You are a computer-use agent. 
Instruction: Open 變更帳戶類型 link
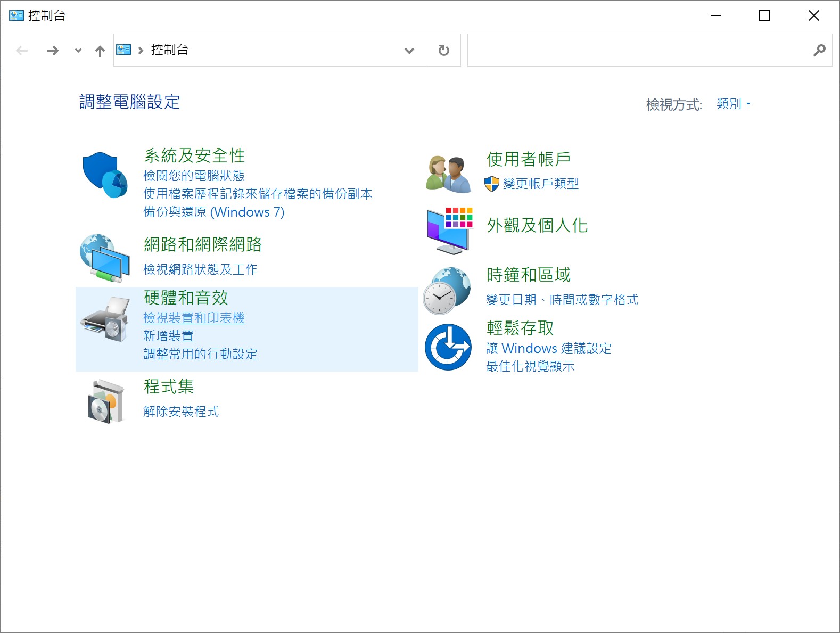(541, 184)
